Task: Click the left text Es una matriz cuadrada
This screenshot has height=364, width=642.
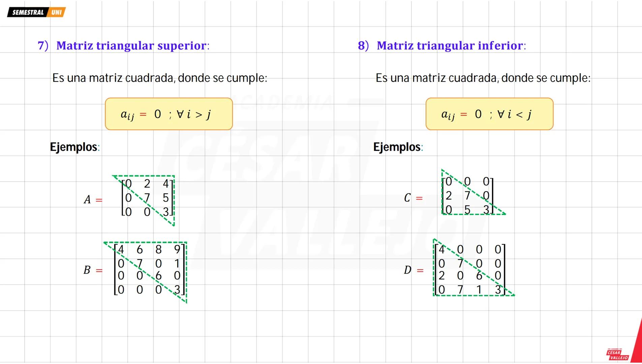Action: [159, 78]
